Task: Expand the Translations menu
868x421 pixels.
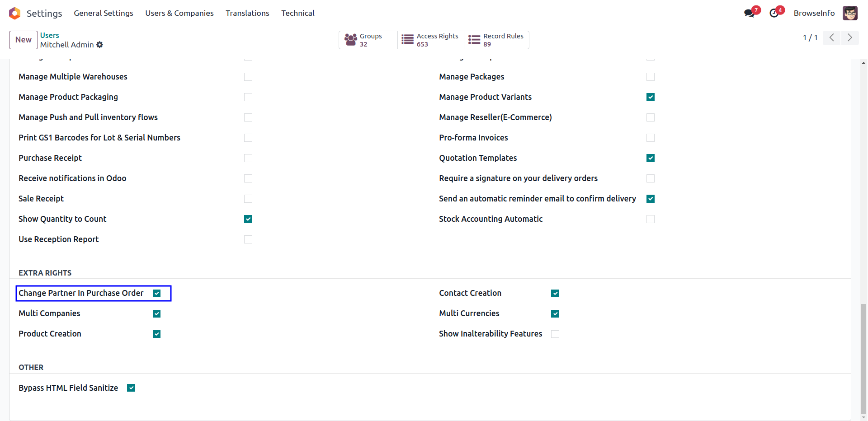Action: coord(247,13)
